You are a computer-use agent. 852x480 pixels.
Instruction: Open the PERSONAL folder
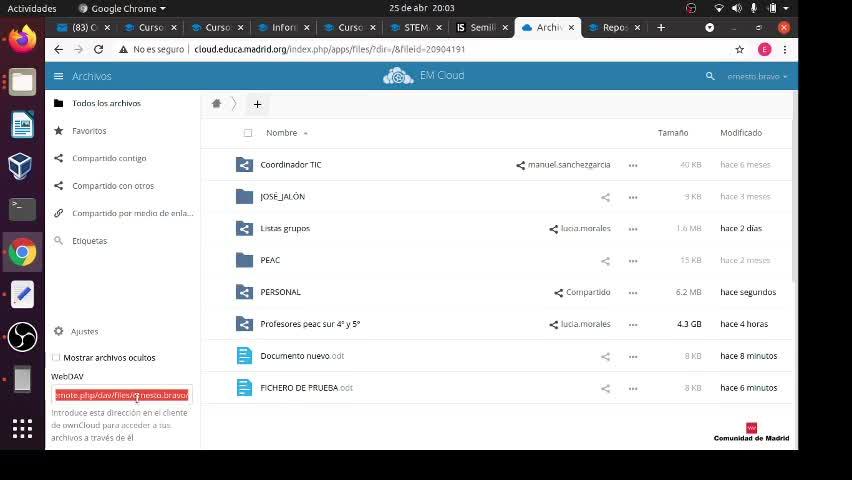point(280,292)
